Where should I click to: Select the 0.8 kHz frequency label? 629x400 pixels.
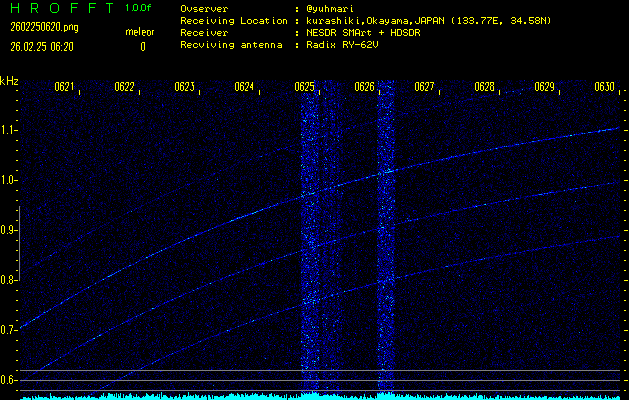9,280
